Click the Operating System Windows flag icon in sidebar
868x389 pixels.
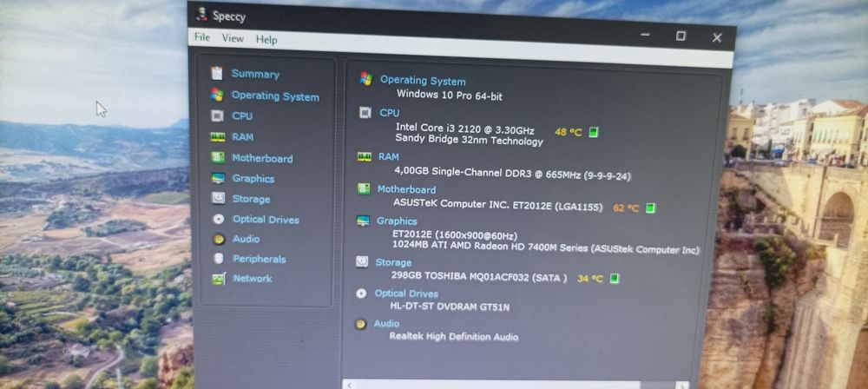(x=217, y=95)
